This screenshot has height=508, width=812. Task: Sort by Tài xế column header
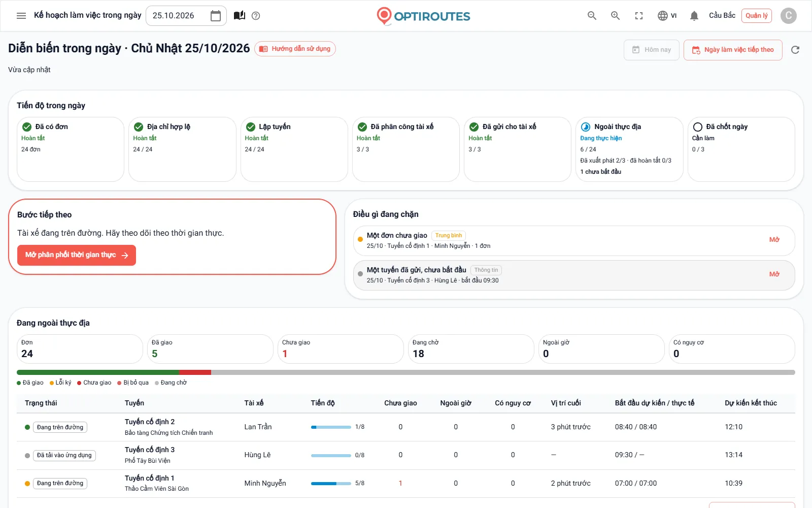(254, 403)
